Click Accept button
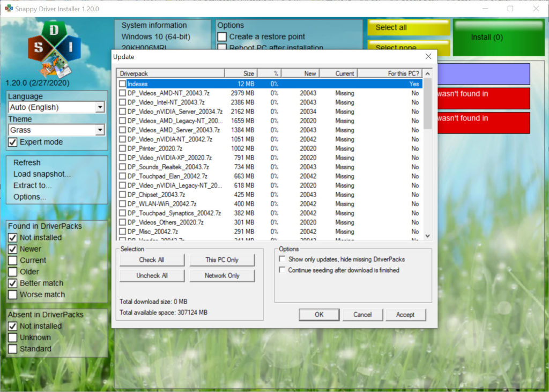Image resolution: width=549 pixels, height=392 pixels. [x=405, y=314]
